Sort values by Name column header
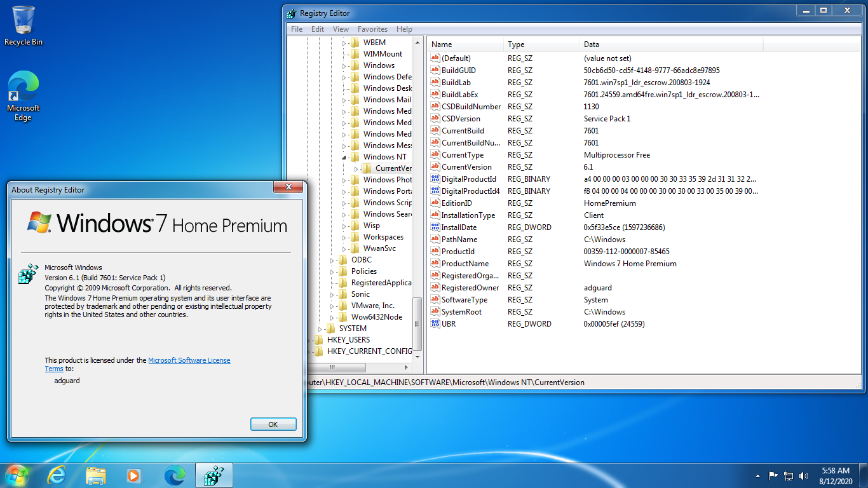 point(466,44)
